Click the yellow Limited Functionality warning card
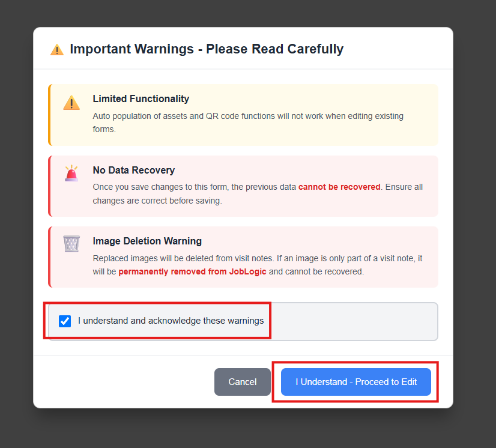The width and height of the screenshot is (496, 448). point(243,115)
